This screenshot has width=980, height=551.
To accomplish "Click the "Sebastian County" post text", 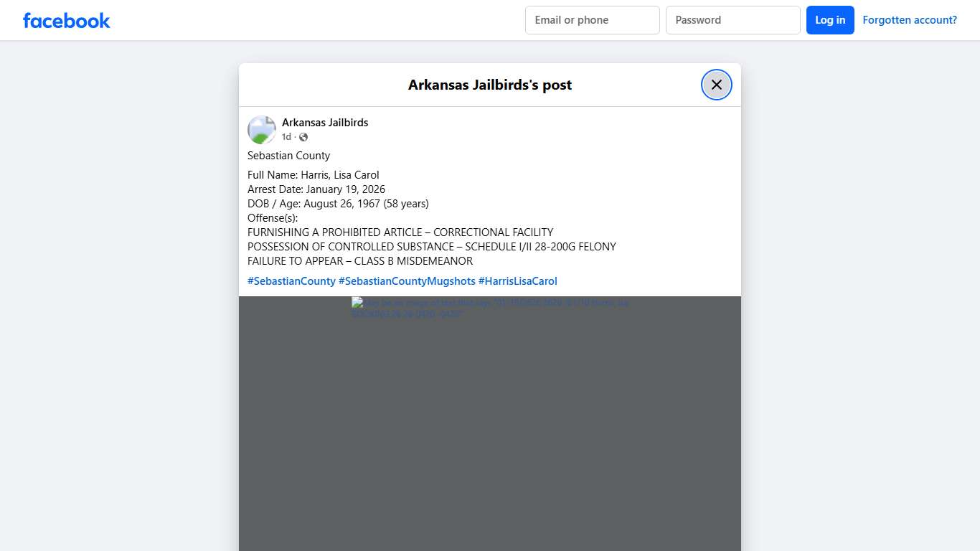I will point(288,156).
